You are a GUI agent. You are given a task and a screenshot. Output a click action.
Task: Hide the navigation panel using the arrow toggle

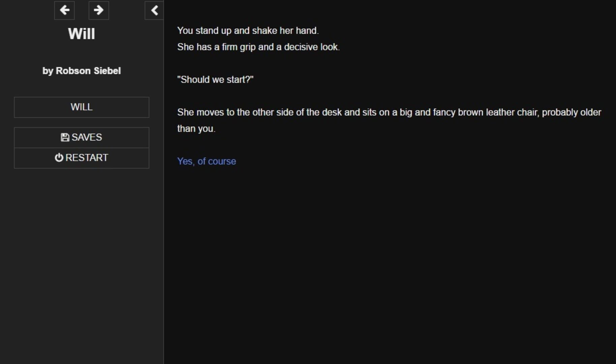(154, 10)
